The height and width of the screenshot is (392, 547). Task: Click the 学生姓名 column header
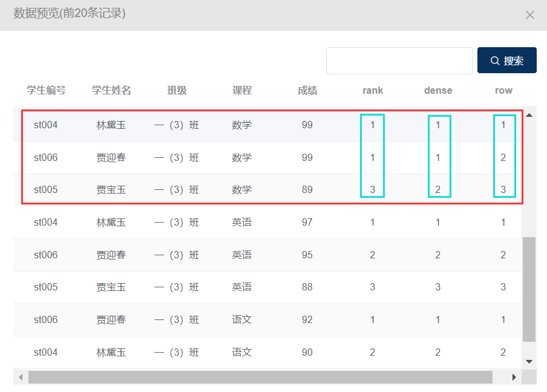111,90
